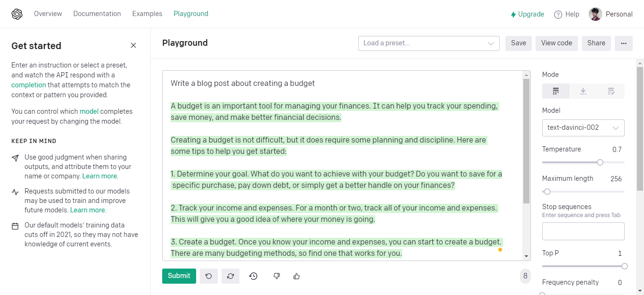Expand the text-davinci-002 model dropdown
This screenshot has height=295, width=644.
pyautogui.click(x=583, y=127)
